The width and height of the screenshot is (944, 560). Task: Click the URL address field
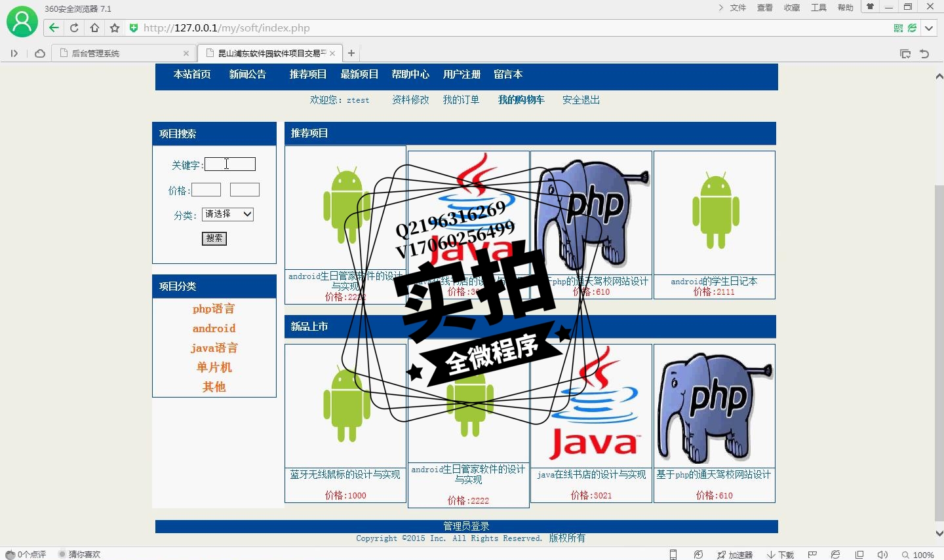[511, 28]
